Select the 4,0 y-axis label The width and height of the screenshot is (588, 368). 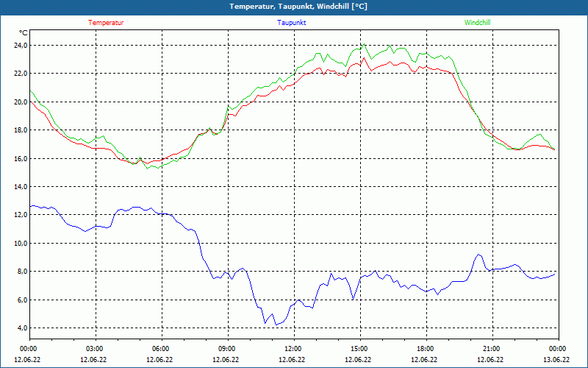click(x=22, y=328)
